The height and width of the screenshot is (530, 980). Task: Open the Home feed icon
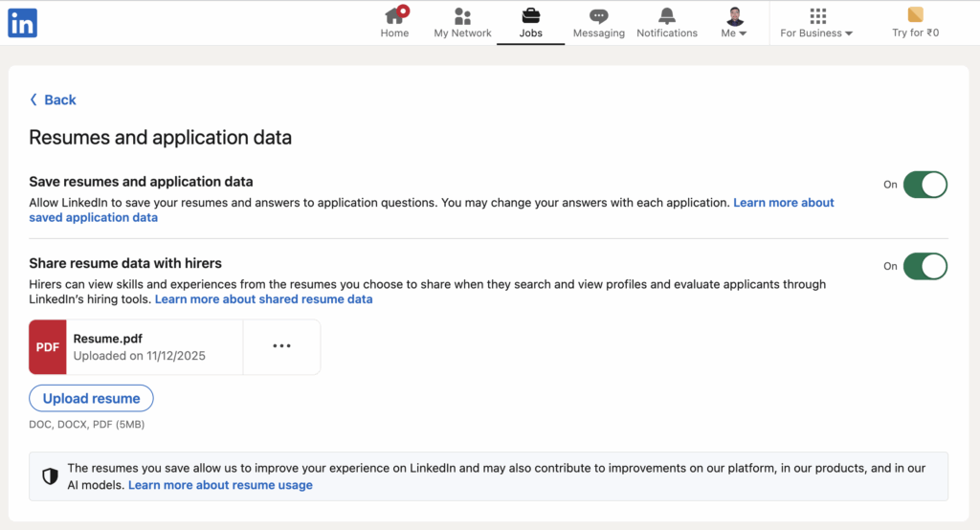pyautogui.click(x=394, y=15)
